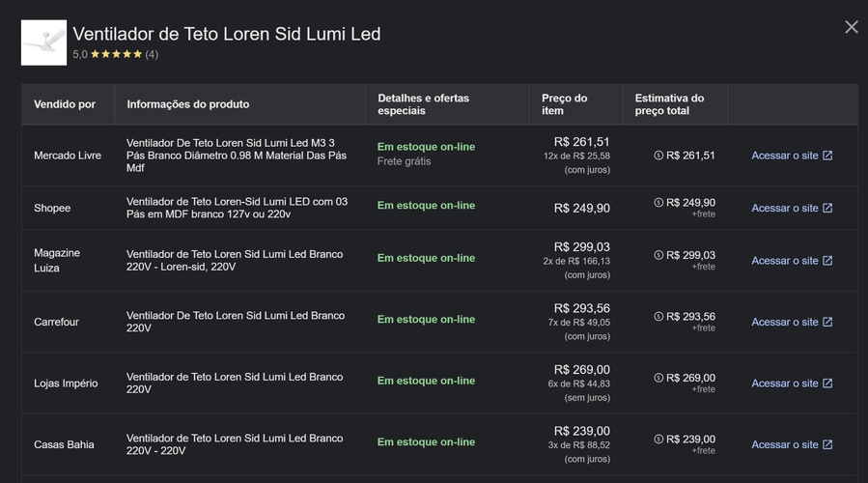Open the Mercado Livre 'Acessar o site' link
868x483 pixels.
792,156
